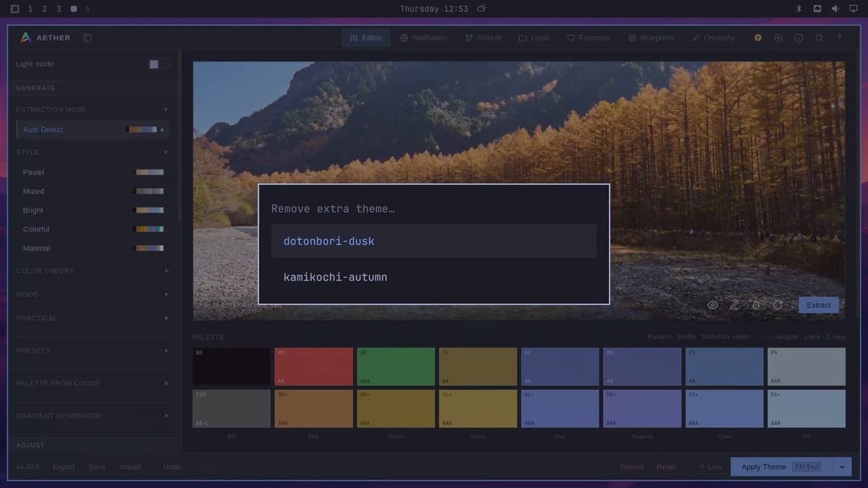Switch to workspace 3 in system bar

[59, 9]
